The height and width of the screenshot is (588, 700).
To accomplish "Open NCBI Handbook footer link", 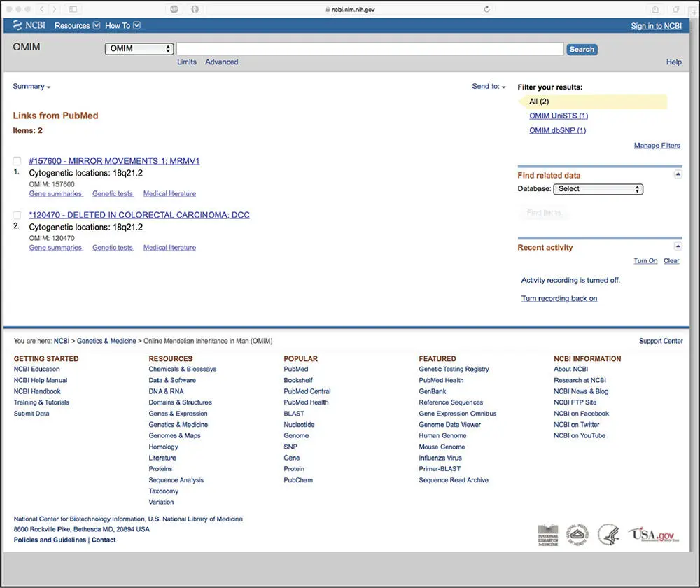I will pyautogui.click(x=37, y=391).
